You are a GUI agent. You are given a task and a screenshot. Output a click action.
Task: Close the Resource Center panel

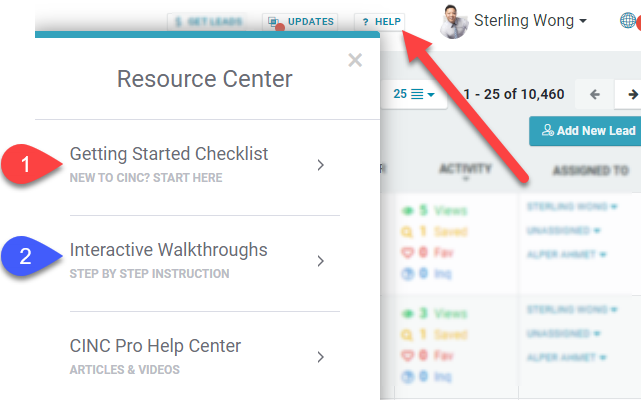coord(354,61)
